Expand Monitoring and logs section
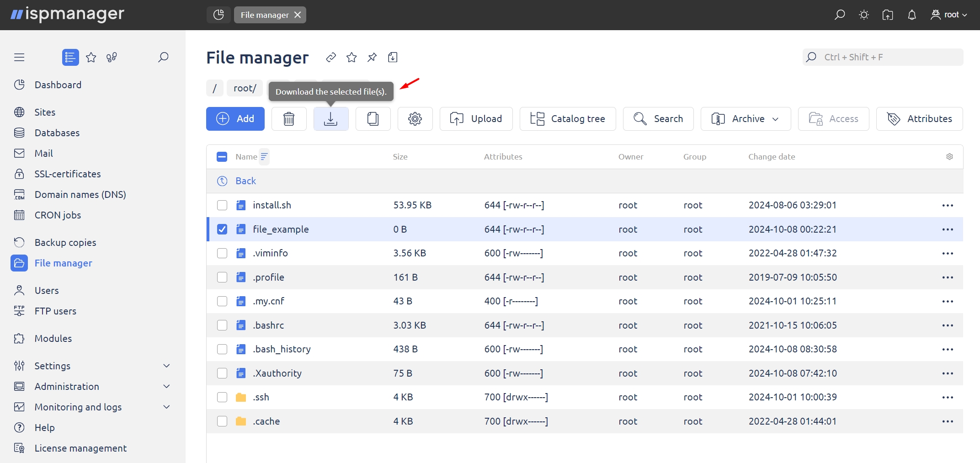 click(167, 407)
